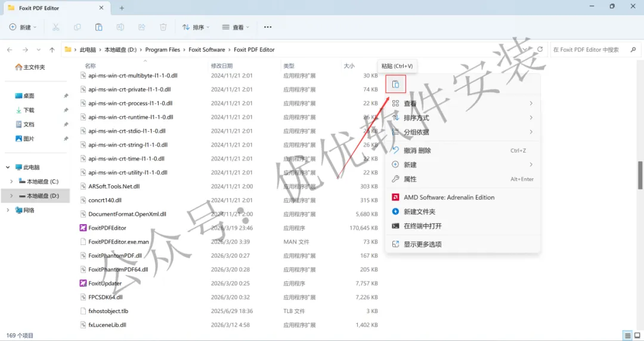Collapse This PC (此电脑) tree node
Screen dimensions: 644x341
pyautogui.click(x=8, y=167)
